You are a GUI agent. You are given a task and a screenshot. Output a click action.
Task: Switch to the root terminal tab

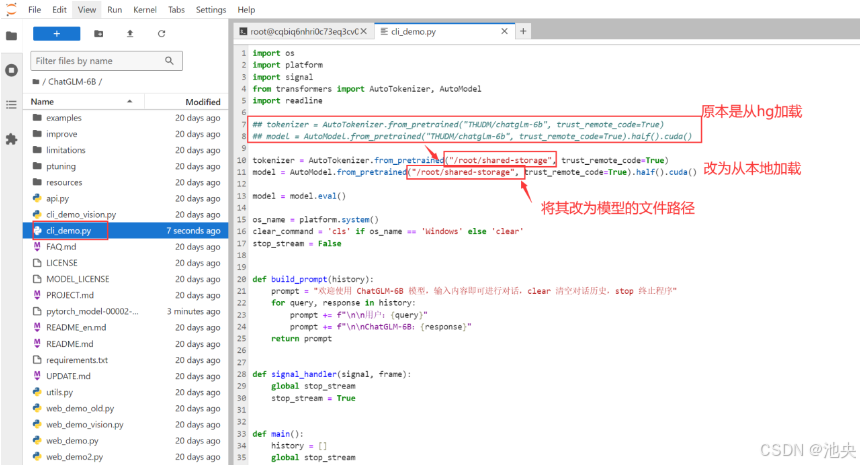(304, 32)
